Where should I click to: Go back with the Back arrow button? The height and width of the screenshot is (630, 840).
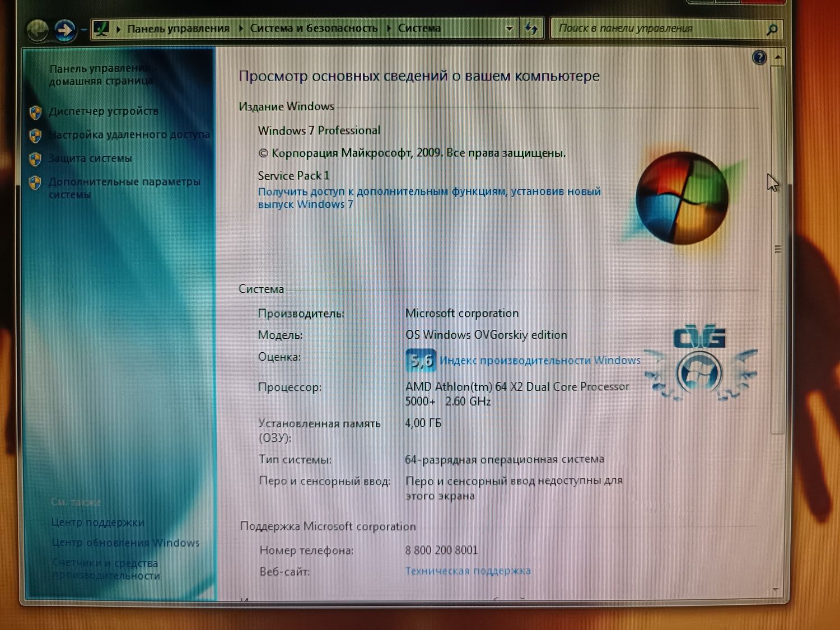38,30
